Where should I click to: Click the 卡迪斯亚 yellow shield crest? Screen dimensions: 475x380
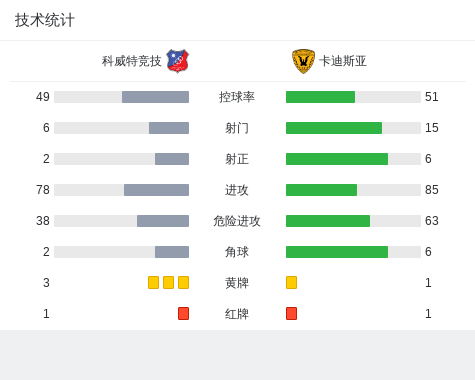[303, 61]
